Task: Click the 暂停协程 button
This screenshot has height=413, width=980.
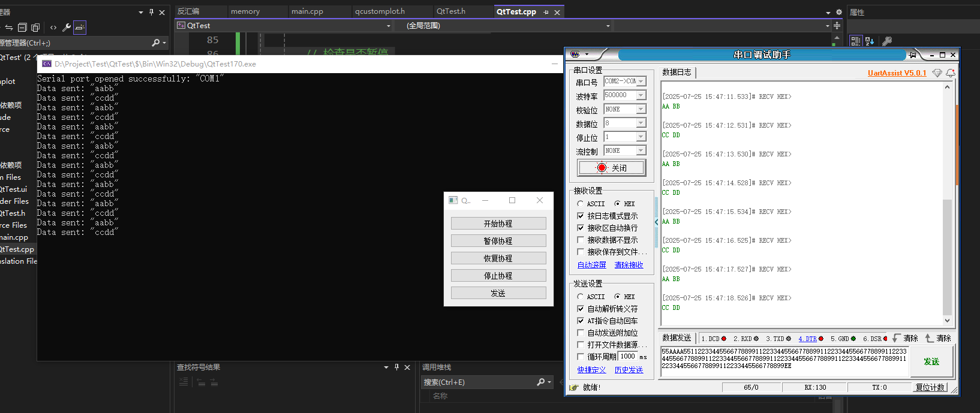Action: 498,241
